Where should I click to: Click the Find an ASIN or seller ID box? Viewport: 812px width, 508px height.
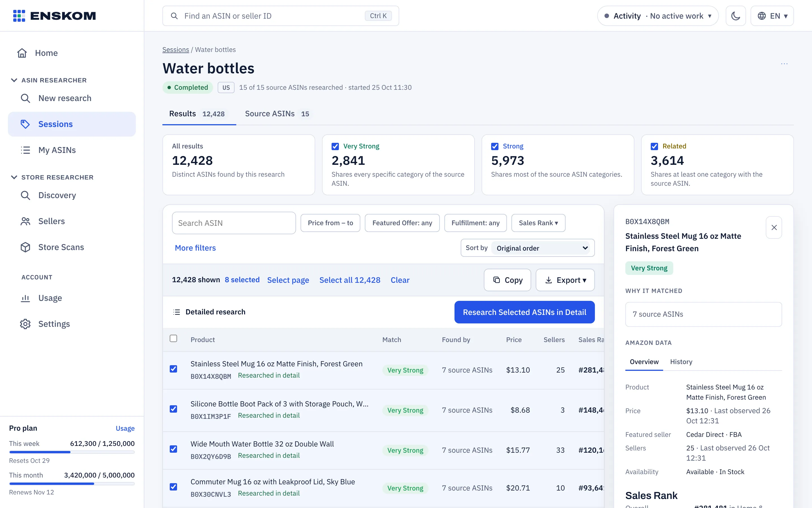pyautogui.click(x=281, y=16)
